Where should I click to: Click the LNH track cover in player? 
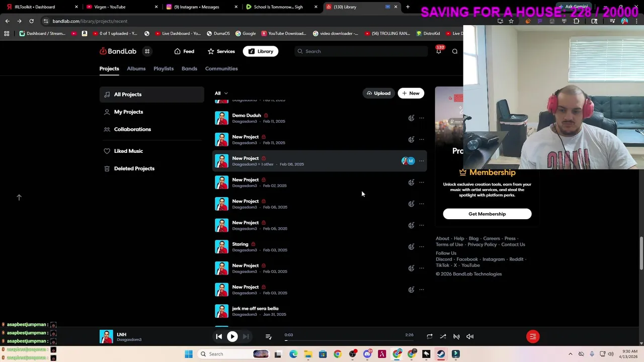point(106,336)
